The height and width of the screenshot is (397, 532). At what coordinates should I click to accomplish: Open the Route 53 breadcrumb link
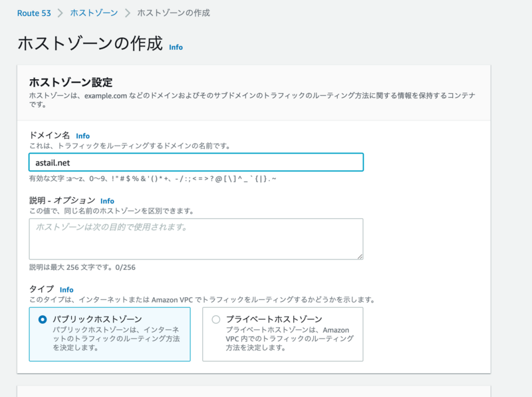click(34, 13)
